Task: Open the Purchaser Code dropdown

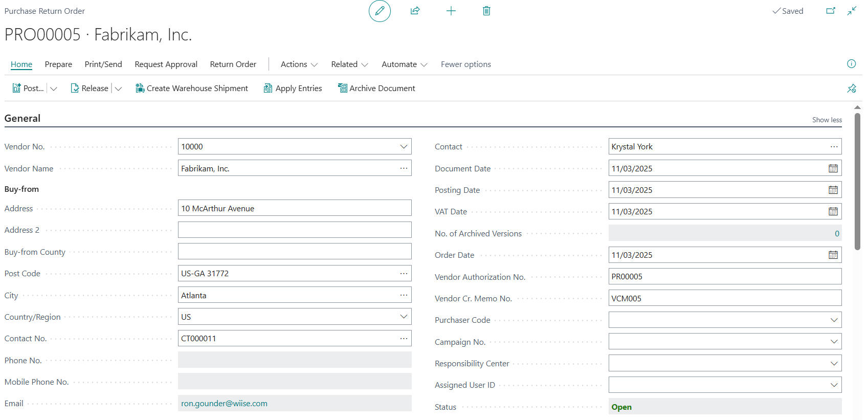Action: (x=834, y=320)
